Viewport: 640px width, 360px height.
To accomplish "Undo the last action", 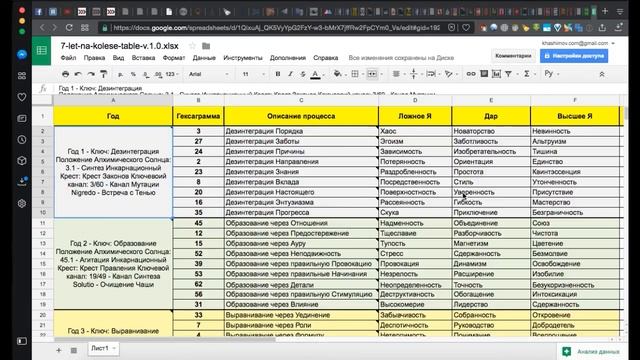I will pyautogui.click(x=78, y=74).
